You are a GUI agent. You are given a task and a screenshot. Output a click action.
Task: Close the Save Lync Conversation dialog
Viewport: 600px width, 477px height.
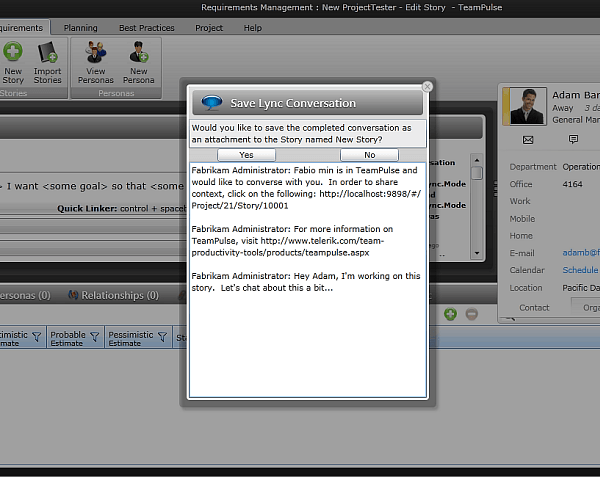427,87
